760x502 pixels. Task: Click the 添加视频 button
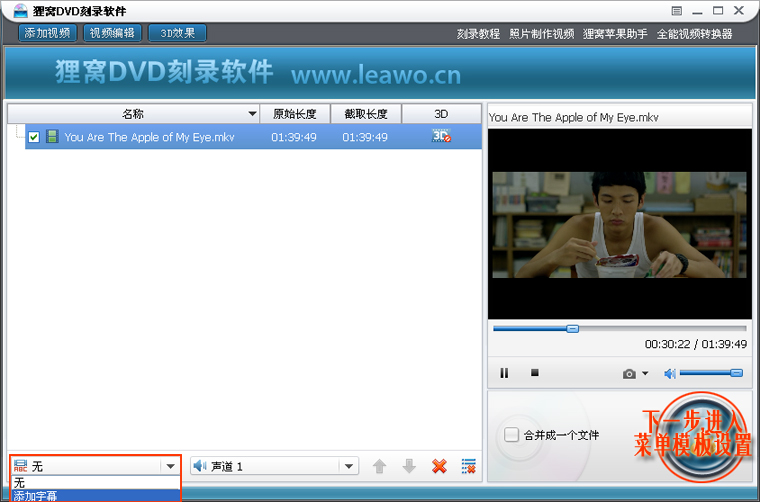click(48, 33)
